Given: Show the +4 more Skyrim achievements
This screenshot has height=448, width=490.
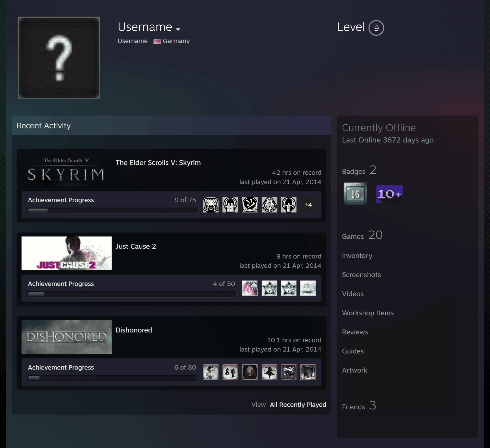Looking at the screenshot, I should coord(308,205).
